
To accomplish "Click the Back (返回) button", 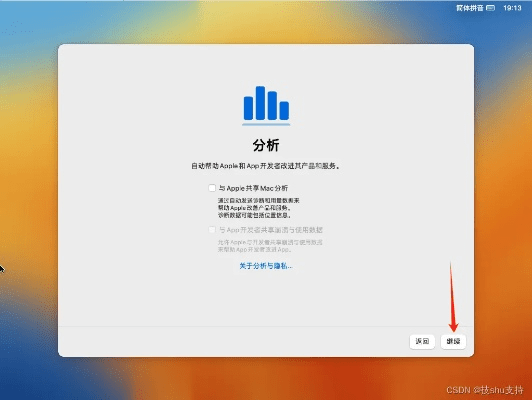I will click(422, 341).
